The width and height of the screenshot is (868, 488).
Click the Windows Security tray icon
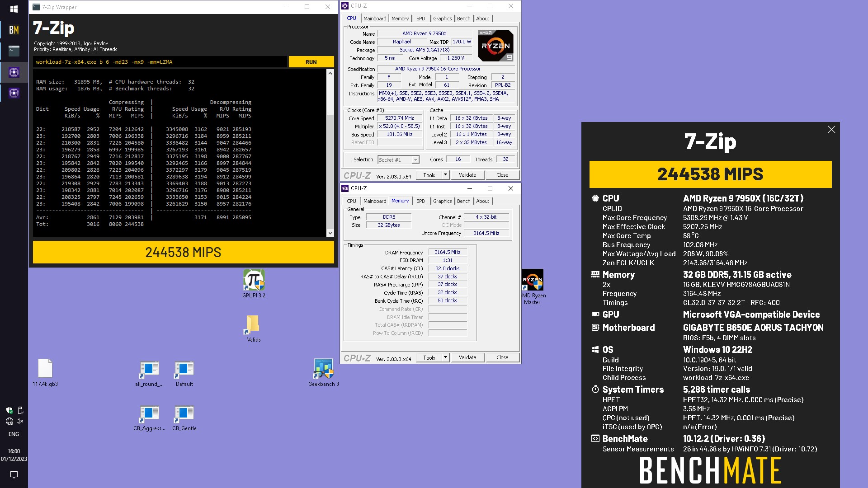point(9,410)
